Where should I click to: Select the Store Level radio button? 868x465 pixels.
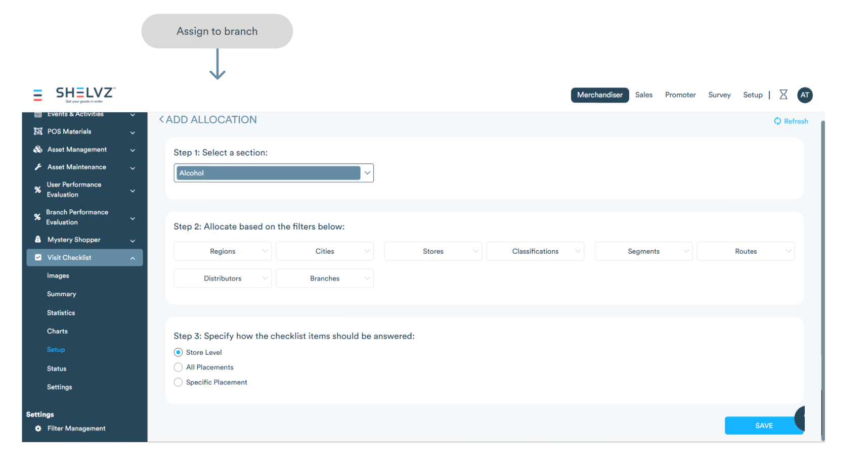(178, 352)
